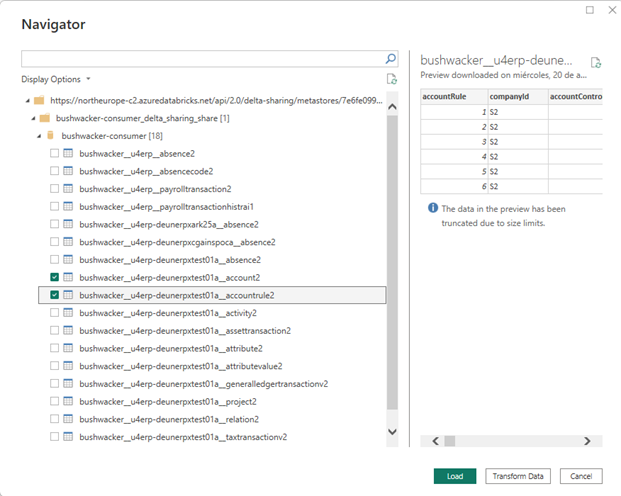Cancel the Navigator dialog

(581, 476)
